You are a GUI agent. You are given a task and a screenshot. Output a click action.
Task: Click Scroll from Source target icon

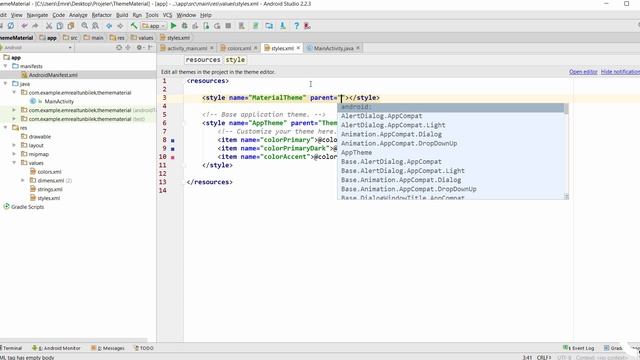119,47
